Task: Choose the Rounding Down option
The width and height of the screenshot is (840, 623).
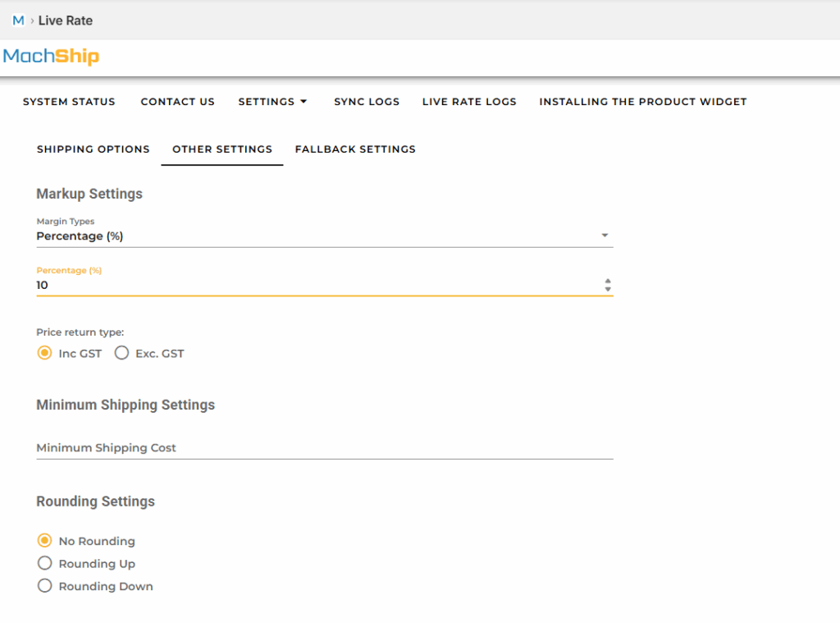Action: 44,586
